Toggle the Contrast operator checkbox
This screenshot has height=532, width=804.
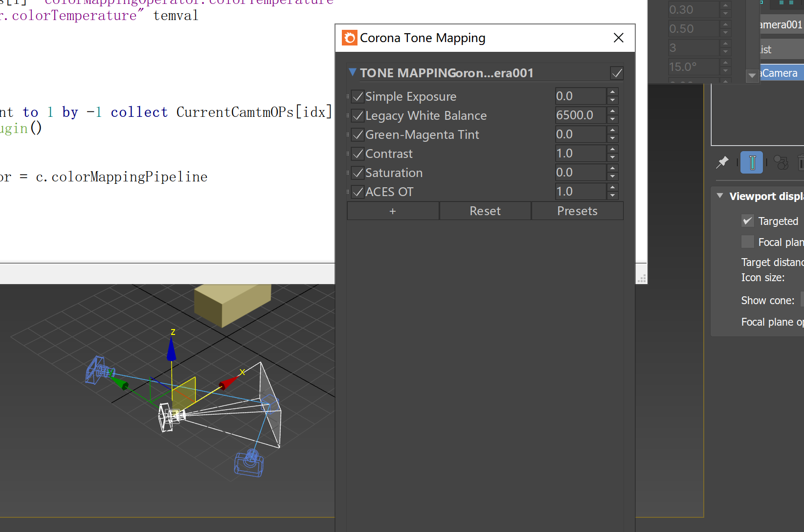(x=358, y=154)
